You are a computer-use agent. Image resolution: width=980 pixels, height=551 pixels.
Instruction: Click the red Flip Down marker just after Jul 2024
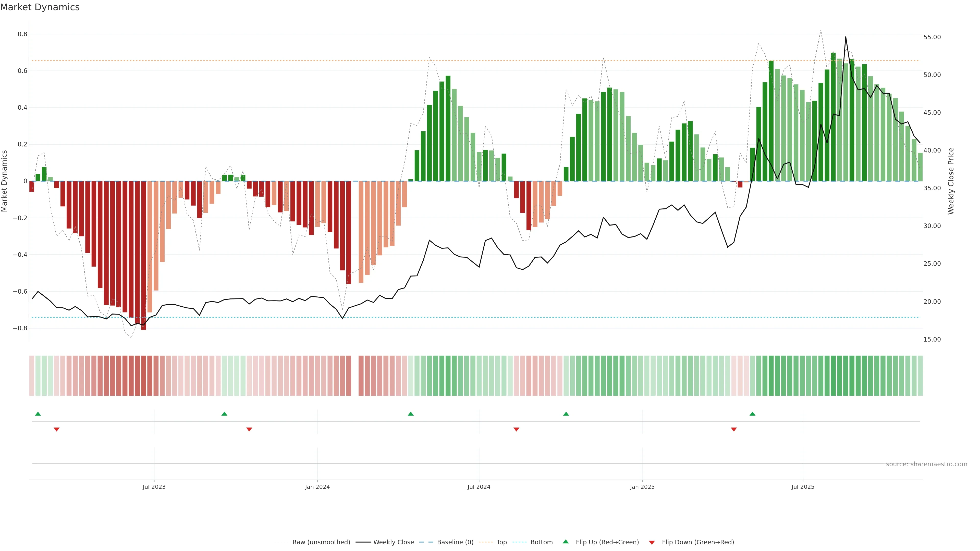click(x=516, y=429)
